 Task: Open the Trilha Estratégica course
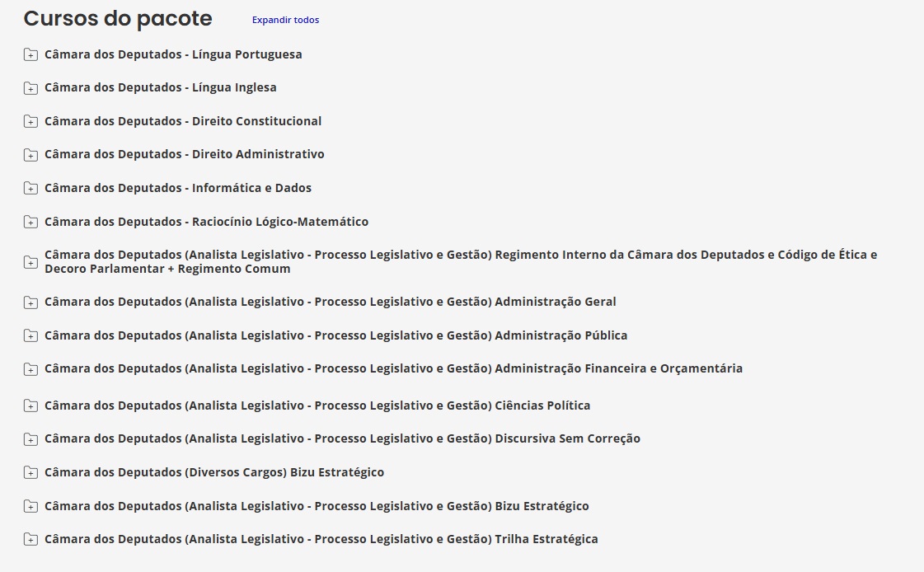pos(321,539)
